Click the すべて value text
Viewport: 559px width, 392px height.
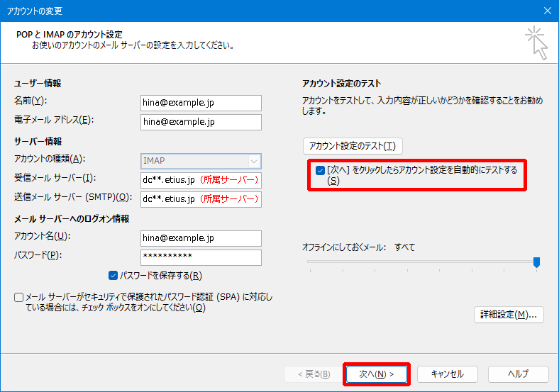(x=404, y=247)
